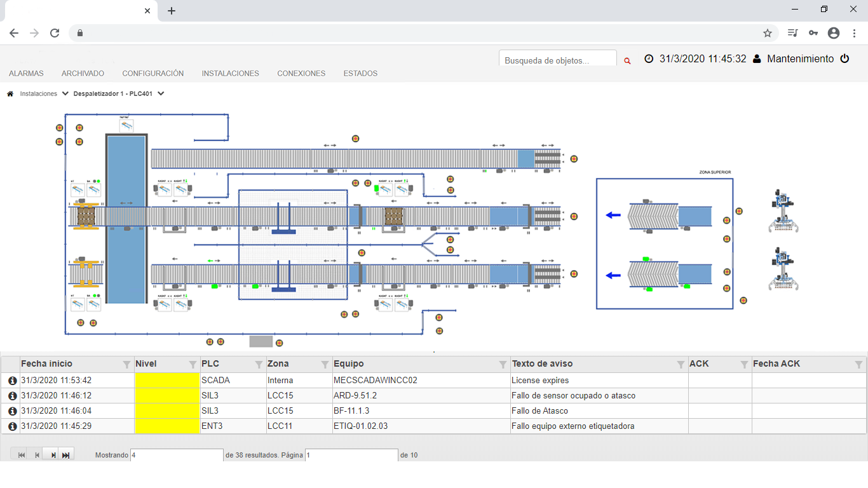Go to the first page of results
This screenshot has width=868, height=488.
click(x=21, y=455)
